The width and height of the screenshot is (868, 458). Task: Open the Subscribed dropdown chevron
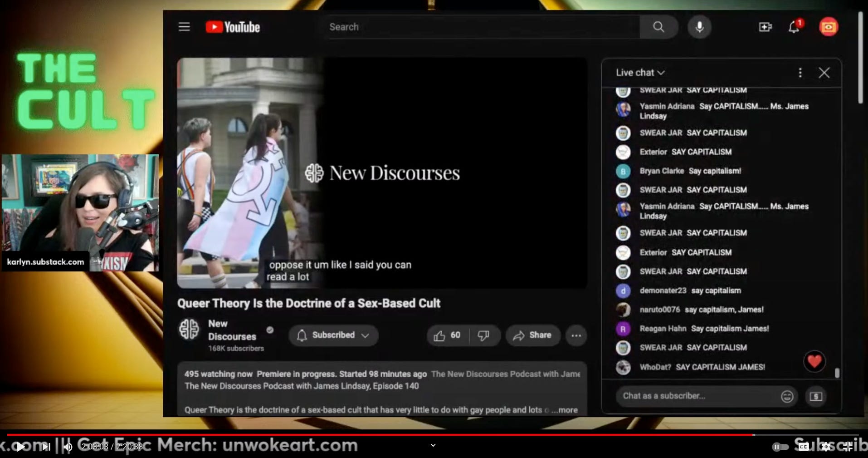(365, 335)
